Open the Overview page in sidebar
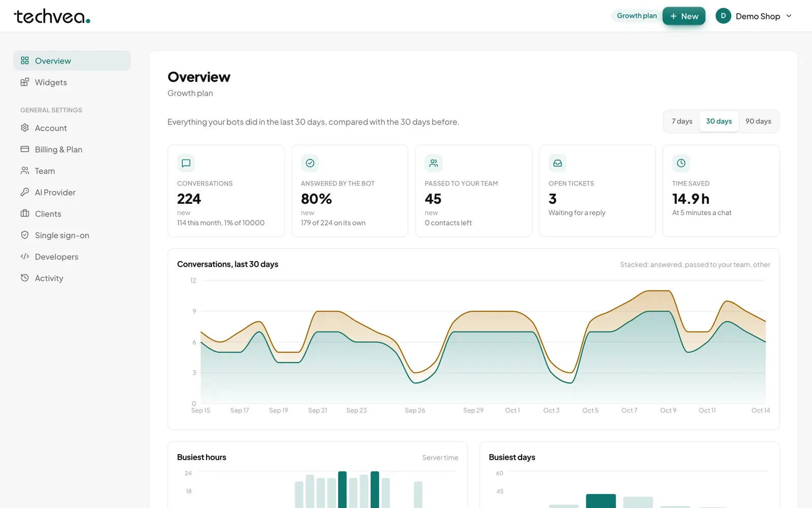Image resolution: width=812 pixels, height=508 pixels. click(x=72, y=60)
